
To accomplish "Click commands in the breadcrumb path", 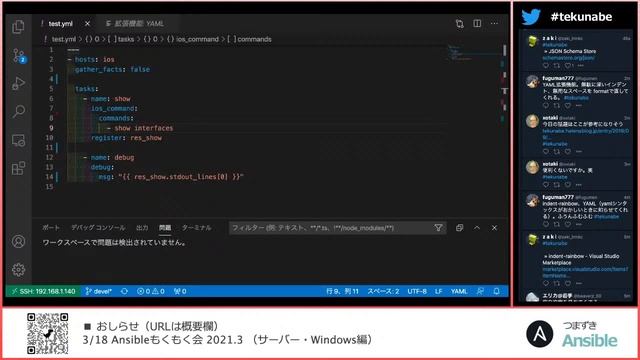I will (x=254, y=39).
